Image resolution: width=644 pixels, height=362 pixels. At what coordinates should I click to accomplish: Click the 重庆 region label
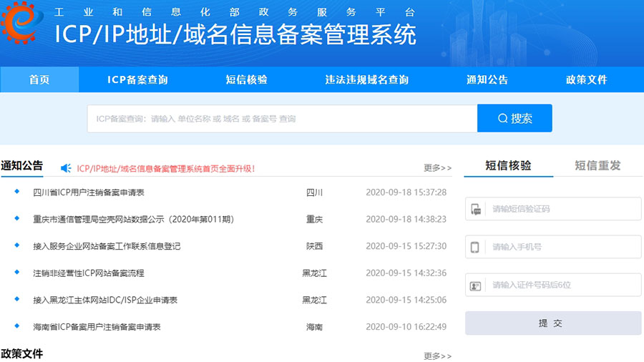pos(315,219)
